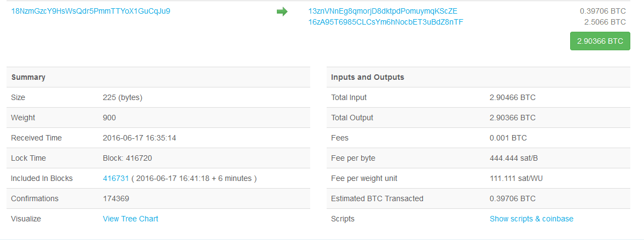
Task: Show scripts & coinbase
Action: pyautogui.click(x=531, y=219)
